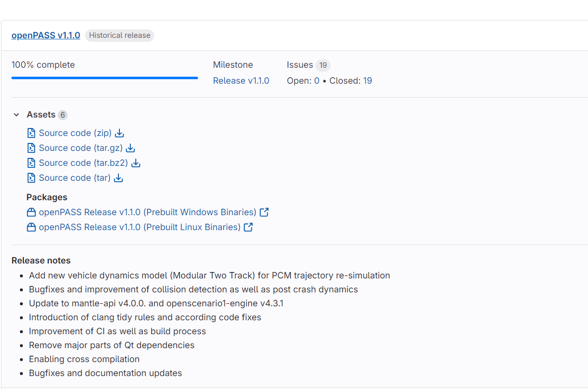Open Prebuilt Linux Binaries package link
The height and width of the screenshot is (389, 588).
[x=139, y=227]
